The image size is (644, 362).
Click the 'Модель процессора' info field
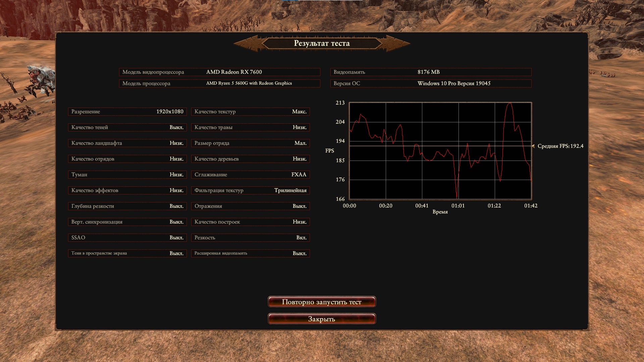(219, 83)
